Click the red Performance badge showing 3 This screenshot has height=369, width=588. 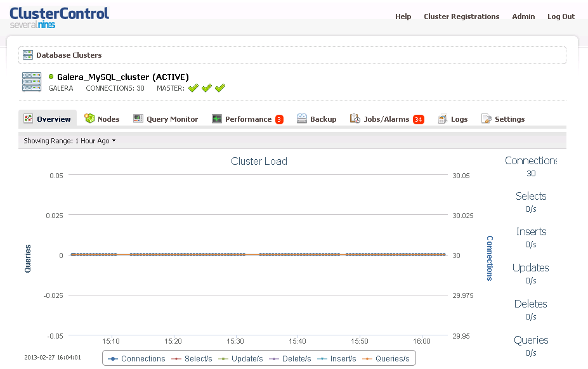(279, 120)
